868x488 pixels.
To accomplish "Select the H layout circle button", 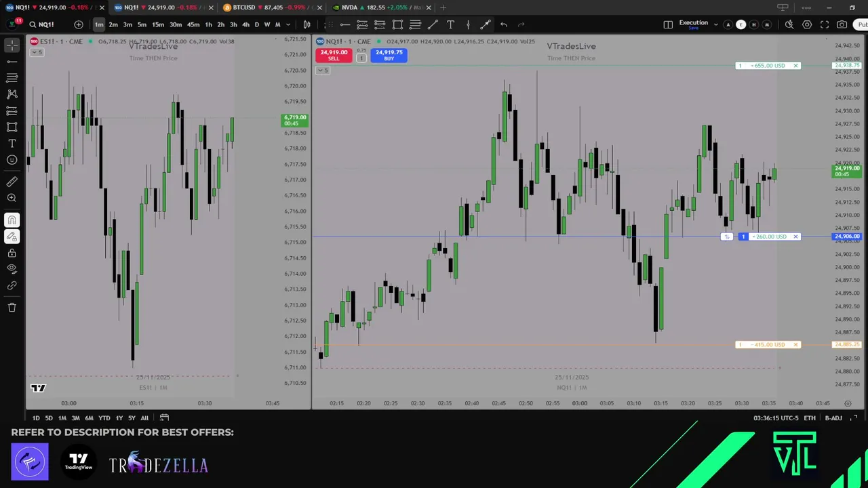I will [753, 24].
